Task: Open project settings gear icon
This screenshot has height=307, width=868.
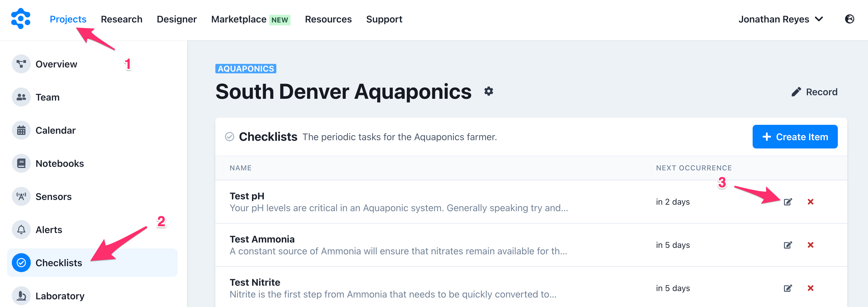Action: tap(489, 91)
